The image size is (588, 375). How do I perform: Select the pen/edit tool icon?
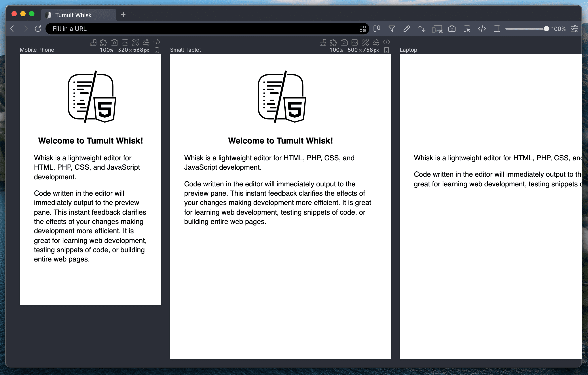407,29
